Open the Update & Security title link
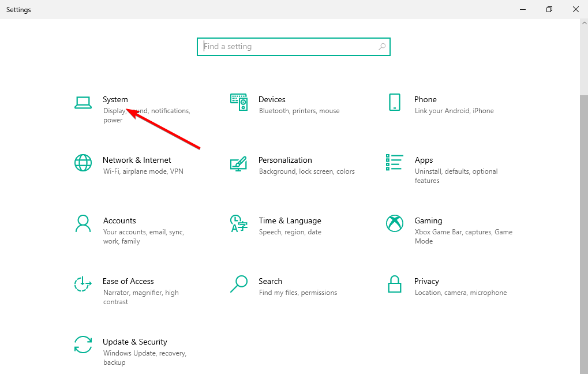The image size is (588, 374). tap(134, 342)
